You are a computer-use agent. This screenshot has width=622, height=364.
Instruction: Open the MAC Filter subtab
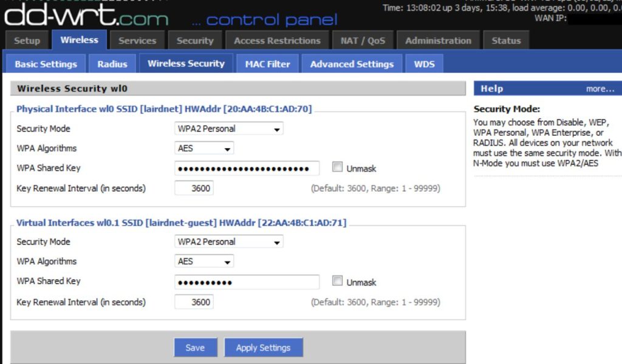pyautogui.click(x=267, y=63)
